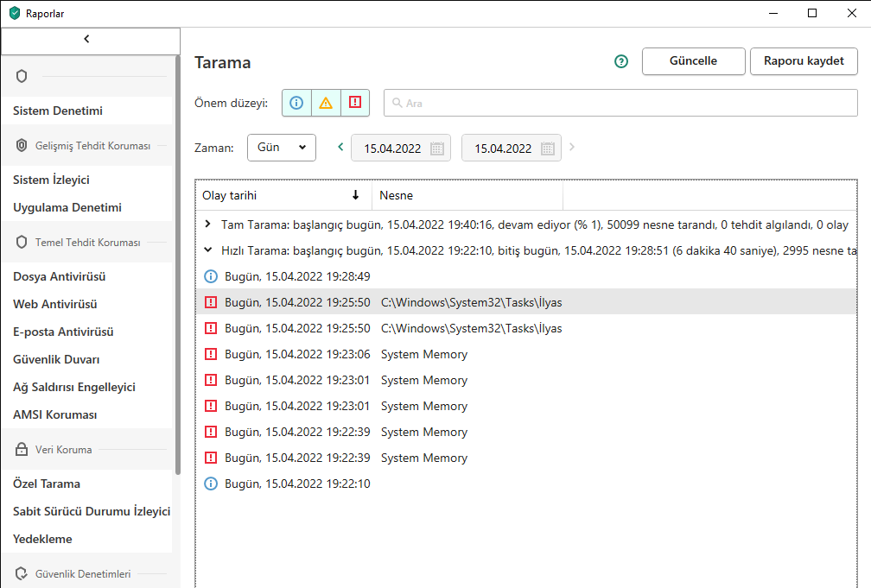Image resolution: width=871 pixels, height=588 pixels.
Task: Open Yedekleme report
Action: (42, 539)
